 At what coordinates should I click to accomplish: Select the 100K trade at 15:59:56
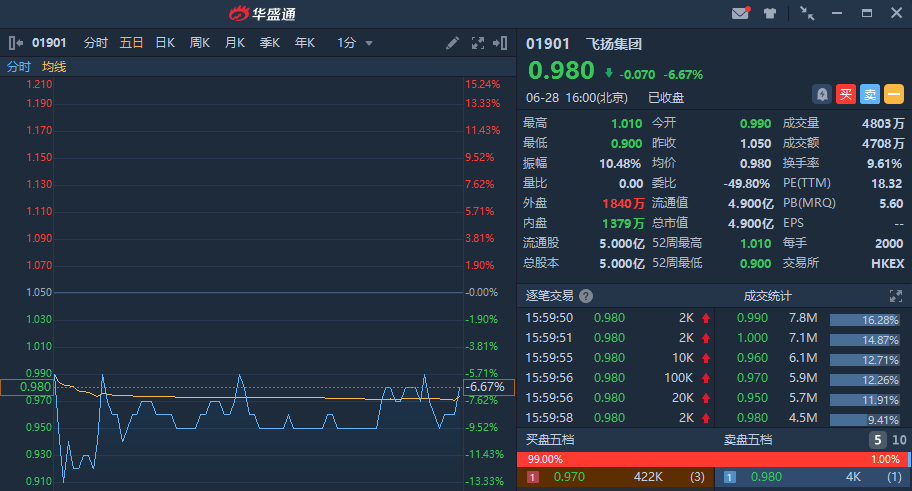point(618,378)
